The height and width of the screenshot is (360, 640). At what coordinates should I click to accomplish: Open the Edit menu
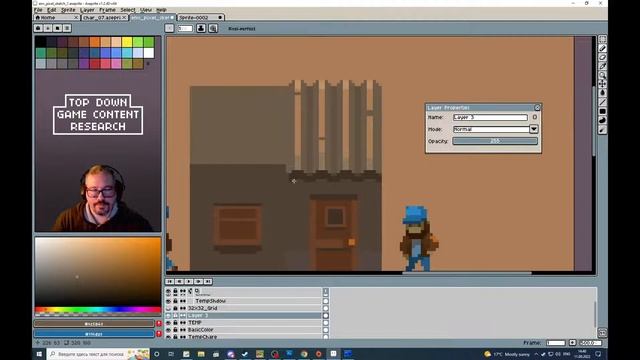click(51, 10)
